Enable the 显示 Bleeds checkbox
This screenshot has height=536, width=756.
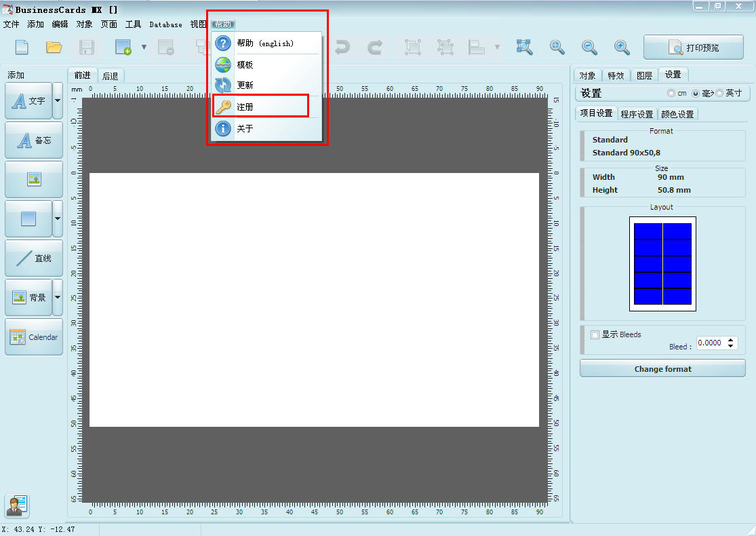tap(595, 334)
